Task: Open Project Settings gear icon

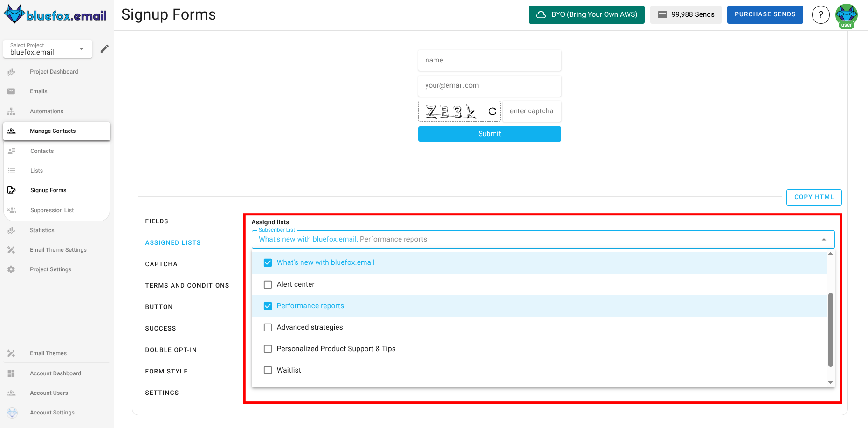Action: click(x=11, y=269)
